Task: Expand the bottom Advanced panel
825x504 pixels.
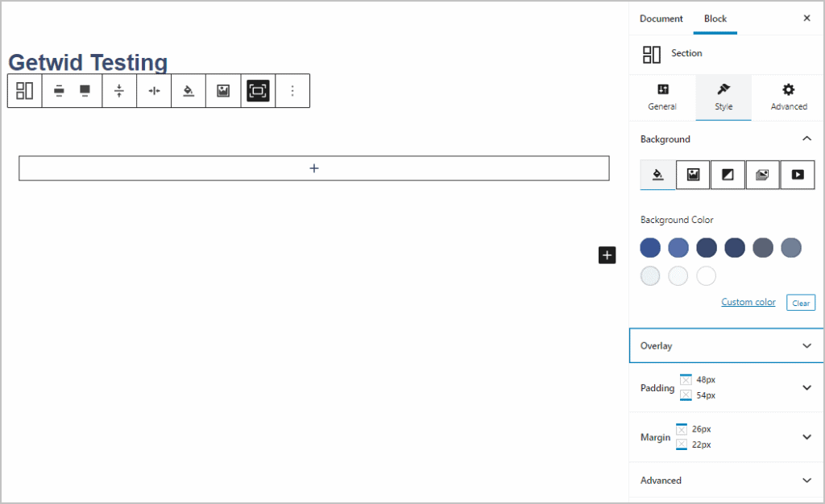Action: coord(726,480)
